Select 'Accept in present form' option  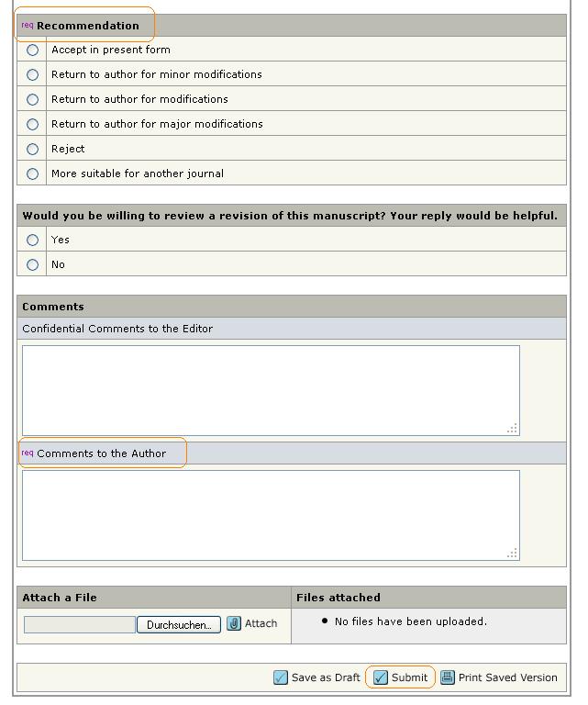(x=32, y=50)
